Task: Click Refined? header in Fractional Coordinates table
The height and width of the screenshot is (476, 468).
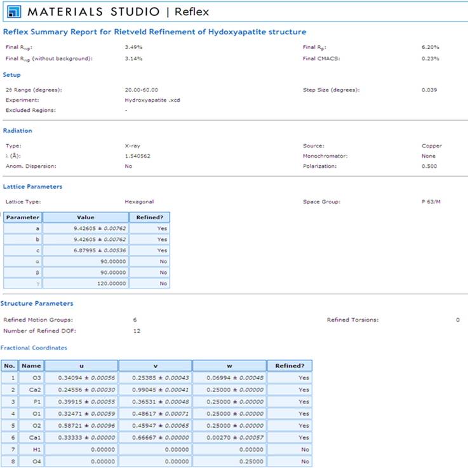Action: (290, 366)
